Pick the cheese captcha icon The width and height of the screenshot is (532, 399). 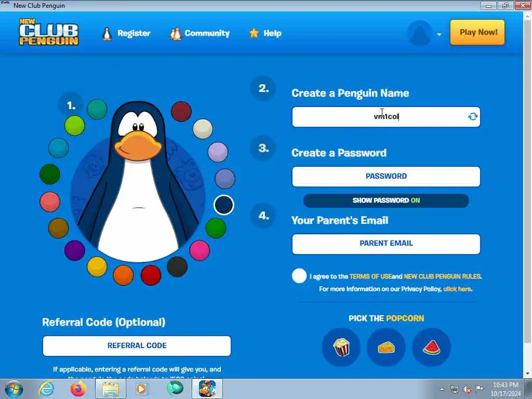(x=386, y=347)
